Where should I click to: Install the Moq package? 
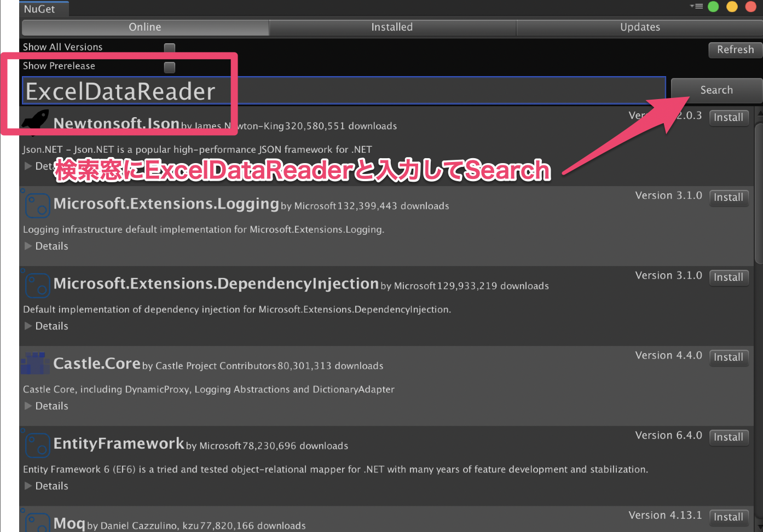(729, 517)
